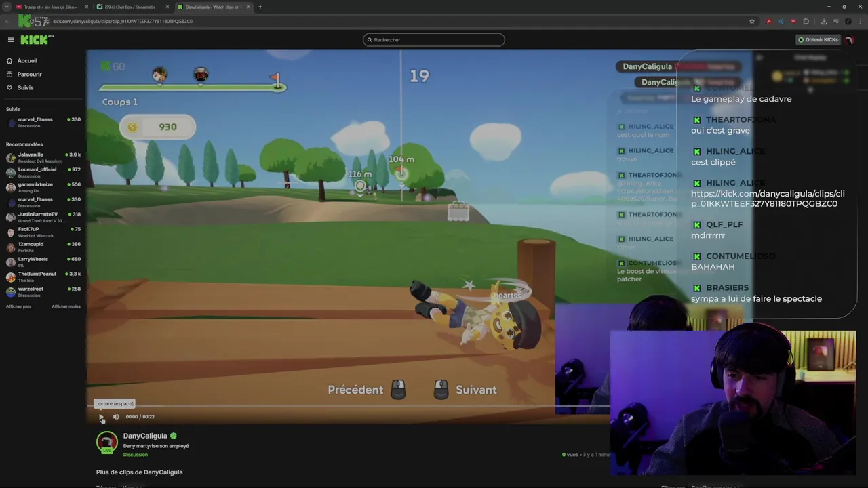Image resolution: width=868 pixels, height=488 pixels.
Task: Click the verified badge next to DanyCaligula
Action: pos(174,436)
